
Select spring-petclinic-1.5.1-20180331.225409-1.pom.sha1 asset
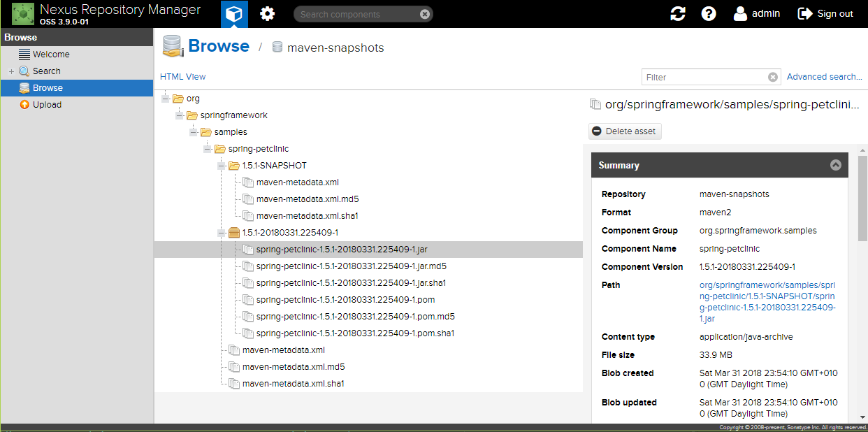[x=356, y=333]
